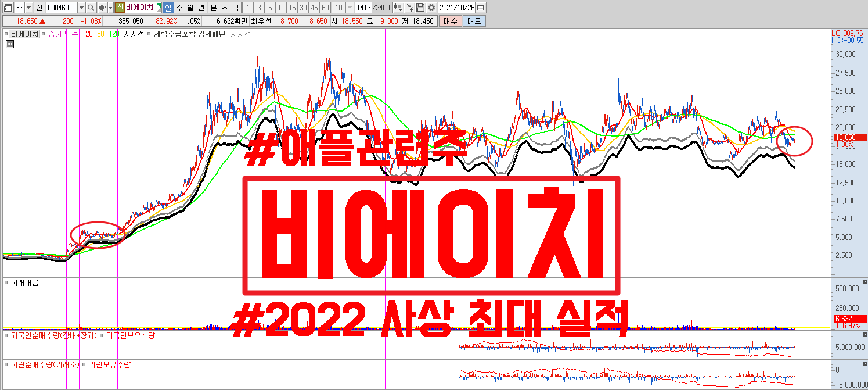This screenshot has width=868, height=390.
Task: Click the current price 18,650 in quote bar
Action: [x=27, y=21]
